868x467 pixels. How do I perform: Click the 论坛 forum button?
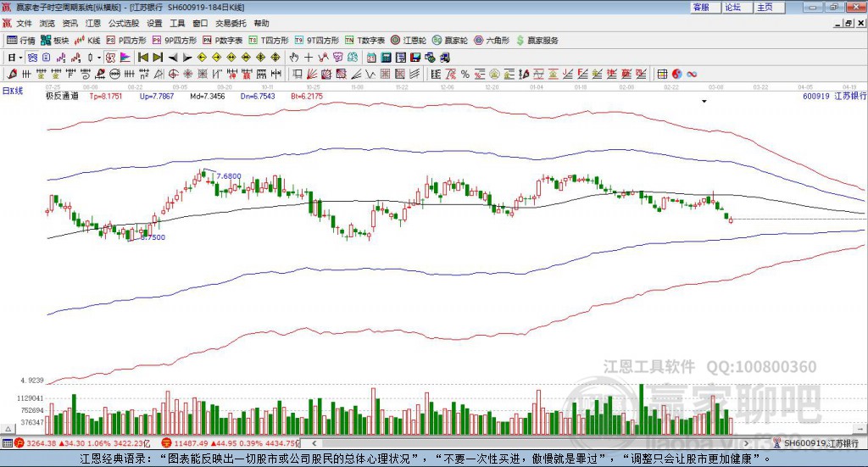coord(737,7)
